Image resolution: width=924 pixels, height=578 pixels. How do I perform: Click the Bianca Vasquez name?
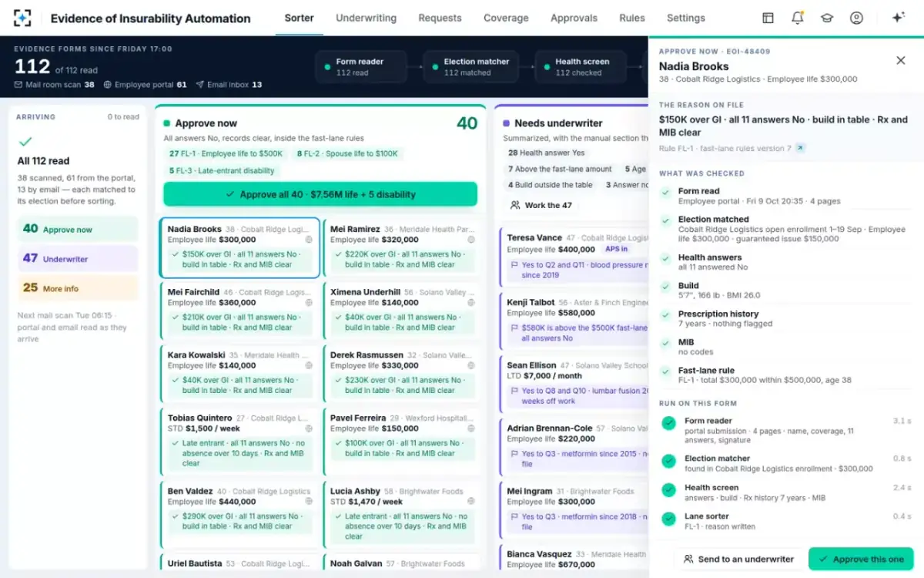(x=541, y=554)
